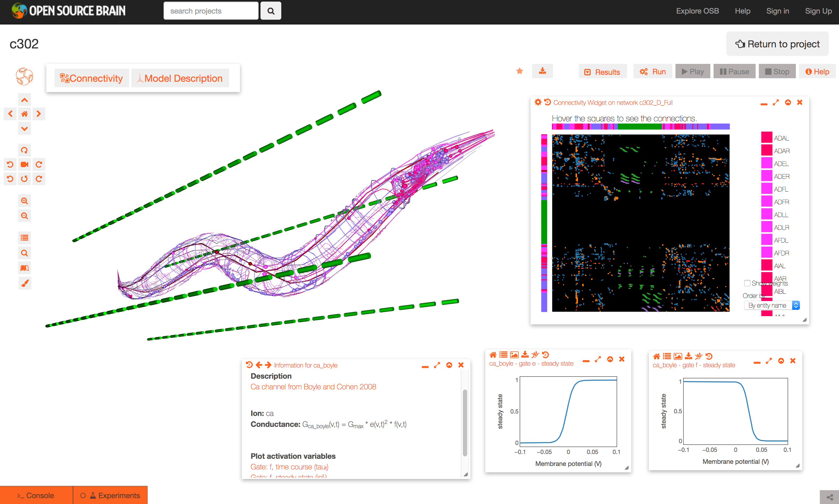The image size is (839, 504).
Task: Click the download icon beside Results
Action: click(542, 71)
